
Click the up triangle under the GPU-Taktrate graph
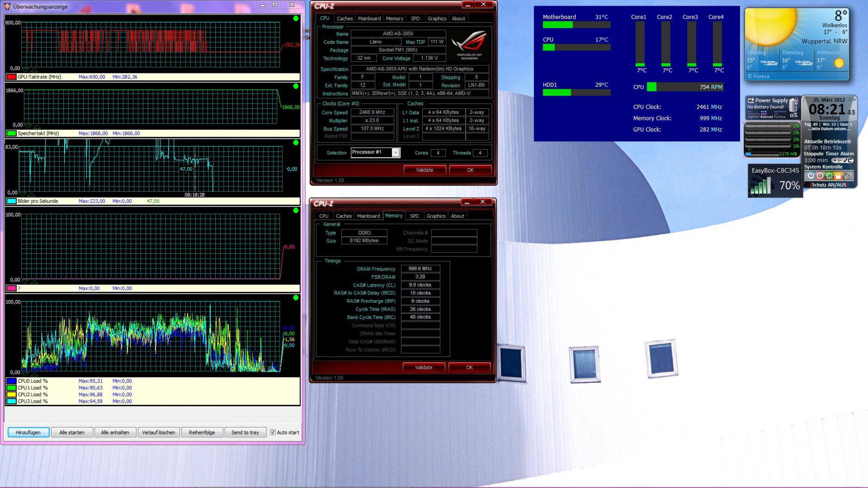pos(34,70)
